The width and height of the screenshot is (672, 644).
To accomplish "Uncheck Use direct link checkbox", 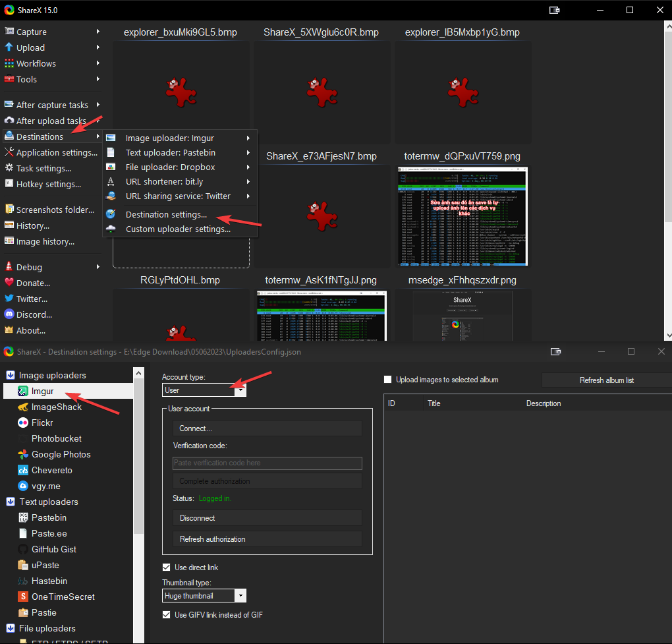I will tap(166, 568).
